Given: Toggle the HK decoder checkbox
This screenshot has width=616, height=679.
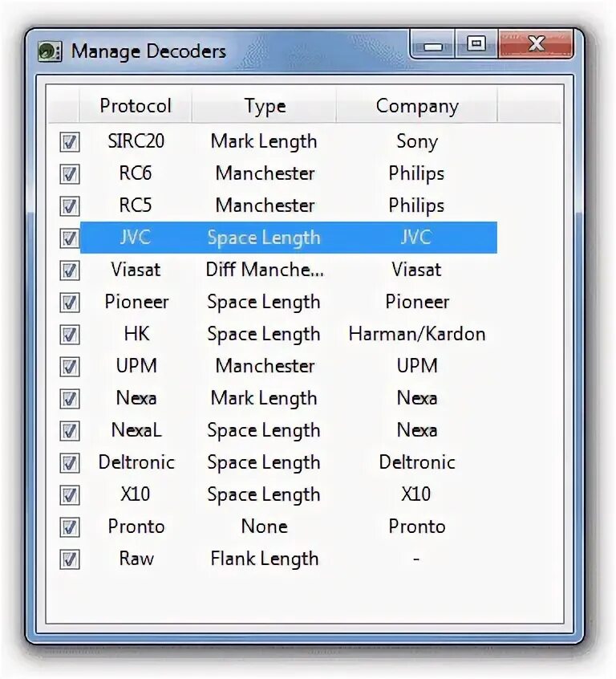Looking at the screenshot, I should [x=69, y=335].
